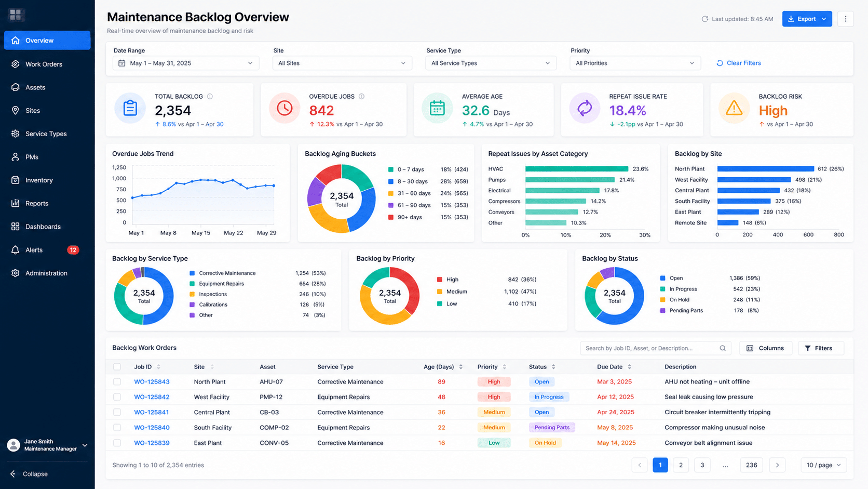Open the Inventory menu item
The height and width of the screenshot is (489, 868).
tap(47, 180)
